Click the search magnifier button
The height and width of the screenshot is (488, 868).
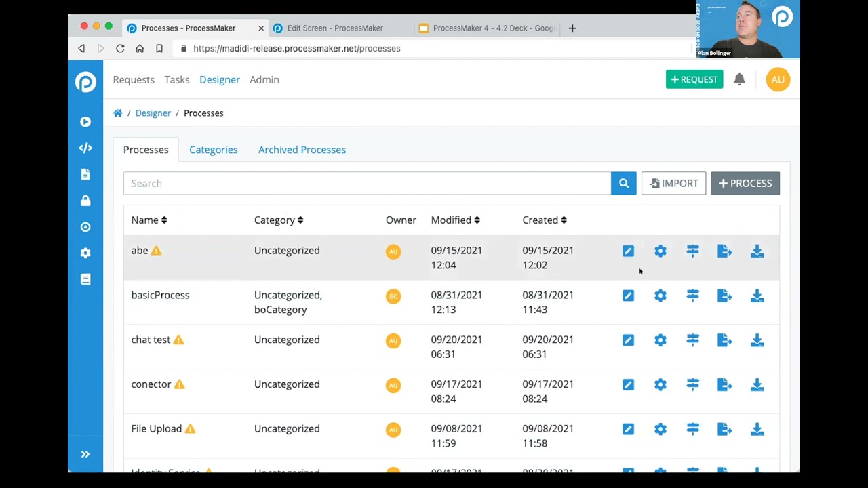point(624,183)
